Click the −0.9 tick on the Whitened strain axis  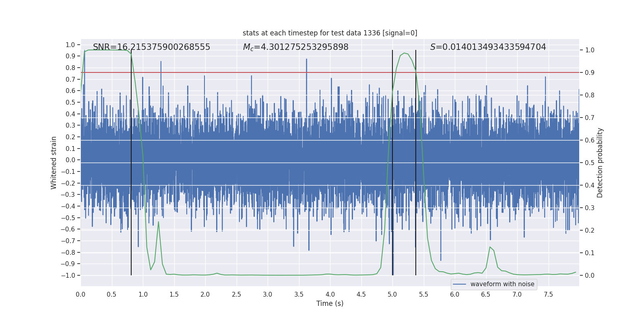coord(68,264)
